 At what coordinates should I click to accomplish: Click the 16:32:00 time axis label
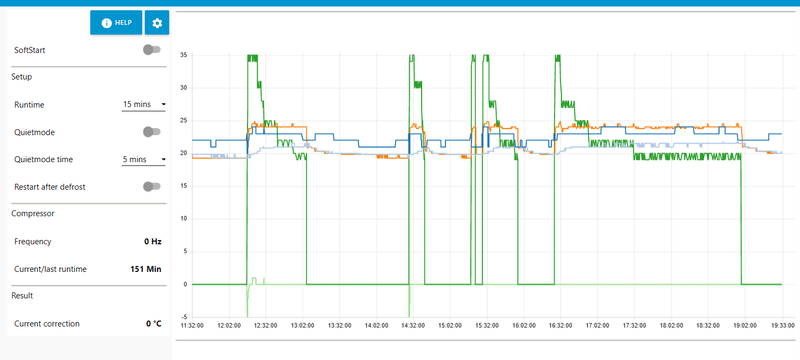point(560,324)
